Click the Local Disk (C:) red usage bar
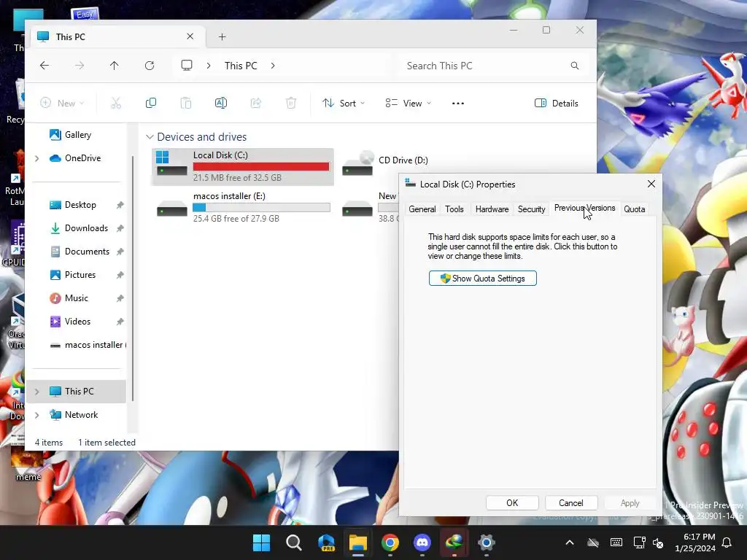The width and height of the screenshot is (747, 560). [x=261, y=166]
